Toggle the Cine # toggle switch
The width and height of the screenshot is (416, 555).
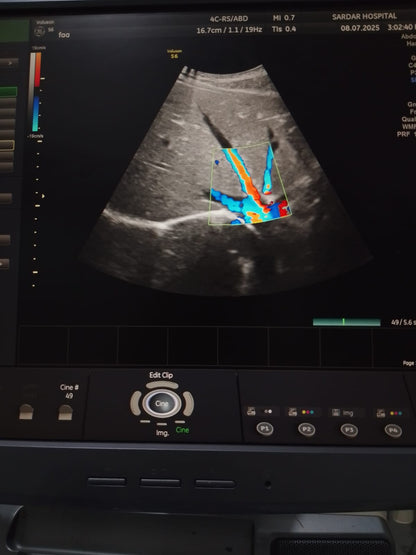click(x=65, y=413)
